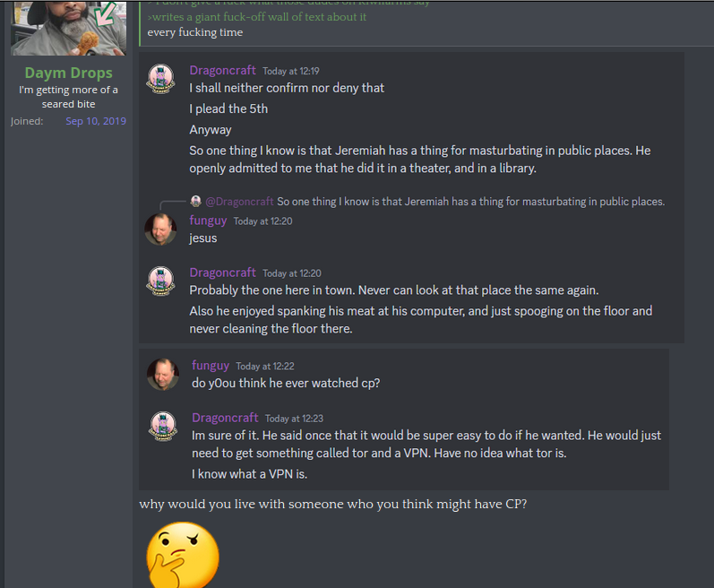Viewport: 714px width, 588px height.
Task: Click funguy's avatar beside the 'jesus' message
Action: coord(160,229)
